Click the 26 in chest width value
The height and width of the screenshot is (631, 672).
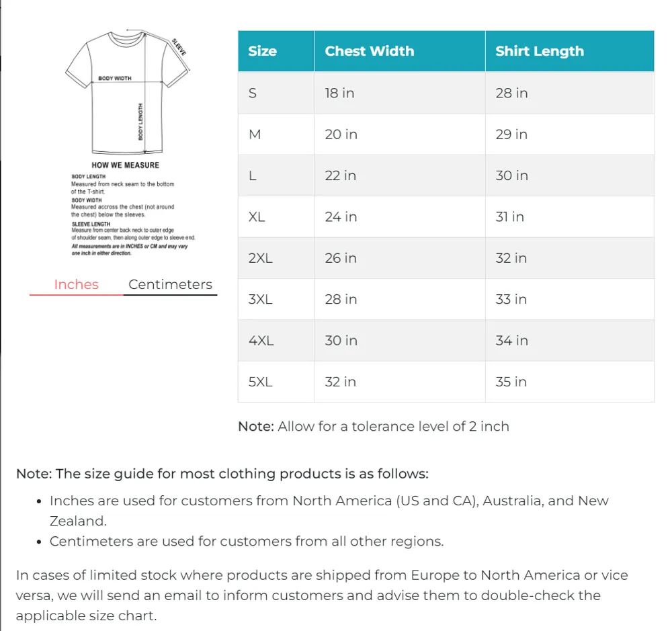coord(341,258)
